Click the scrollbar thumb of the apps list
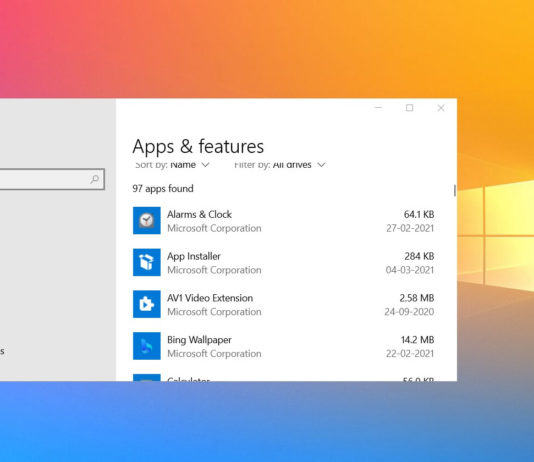Screen dimensions: 534x462 pyautogui.click(x=455, y=190)
